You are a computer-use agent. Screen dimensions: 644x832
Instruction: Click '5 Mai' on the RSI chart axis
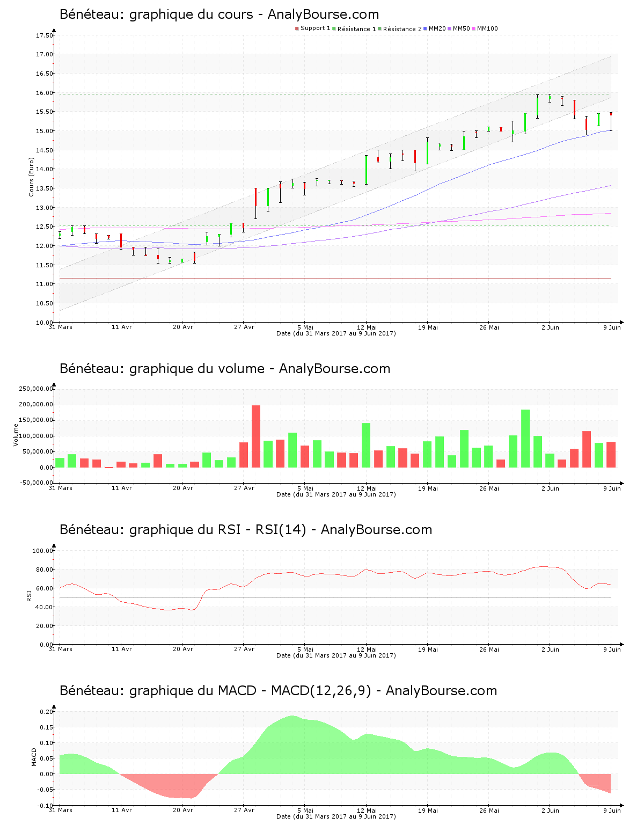(305, 649)
